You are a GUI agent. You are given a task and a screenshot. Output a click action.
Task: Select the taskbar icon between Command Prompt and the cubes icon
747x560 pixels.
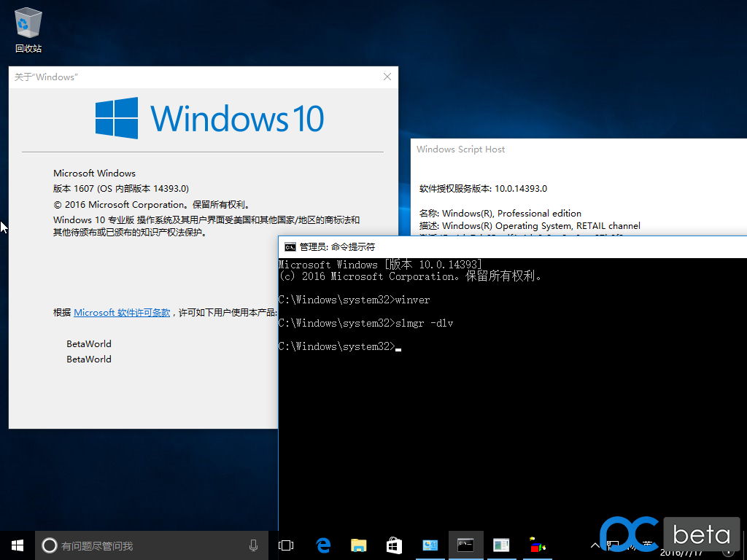click(501, 545)
